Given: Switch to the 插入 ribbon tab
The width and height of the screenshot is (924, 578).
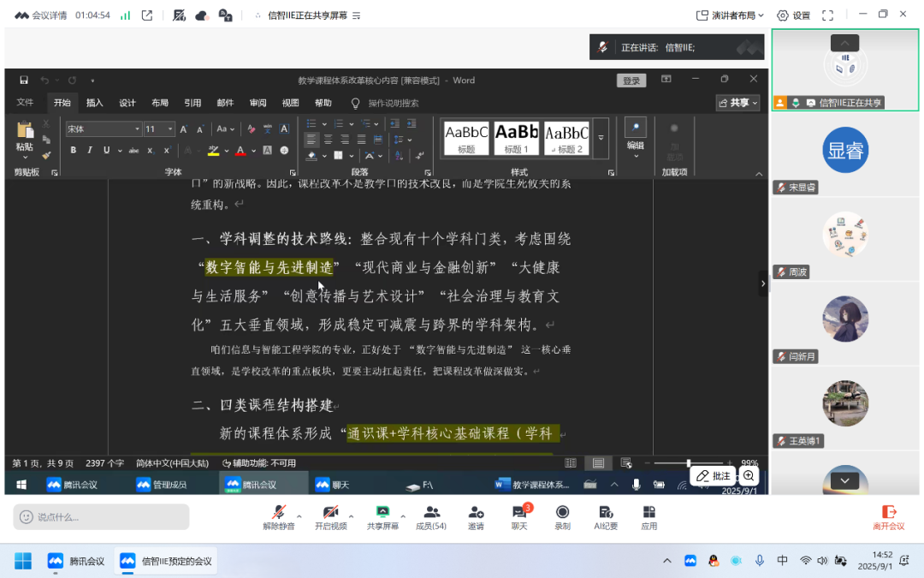Looking at the screenshot, I should click(94, 102).
